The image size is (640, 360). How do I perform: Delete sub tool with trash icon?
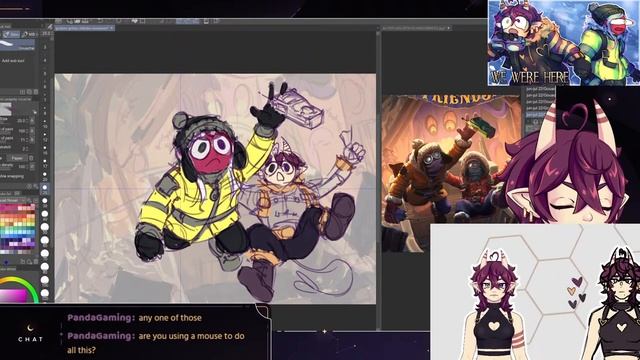[36, 92]
